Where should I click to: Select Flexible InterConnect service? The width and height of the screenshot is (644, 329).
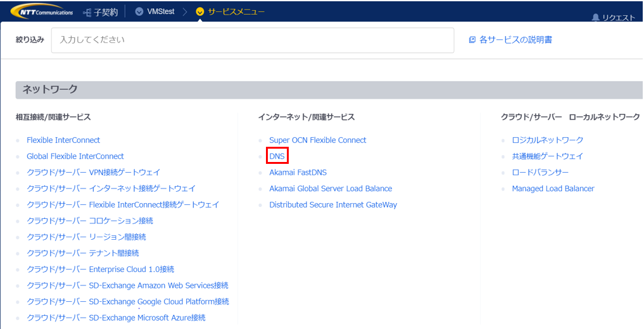[x=63, y=140]
